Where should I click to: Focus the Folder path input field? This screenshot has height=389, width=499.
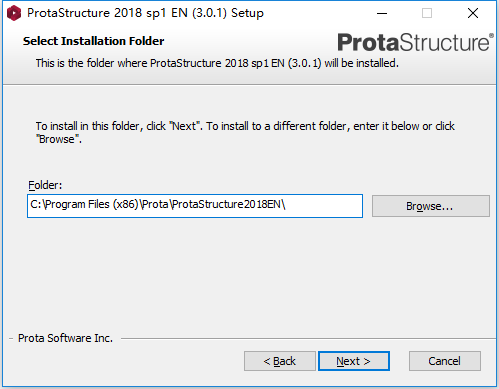click(x=195, y=206)
